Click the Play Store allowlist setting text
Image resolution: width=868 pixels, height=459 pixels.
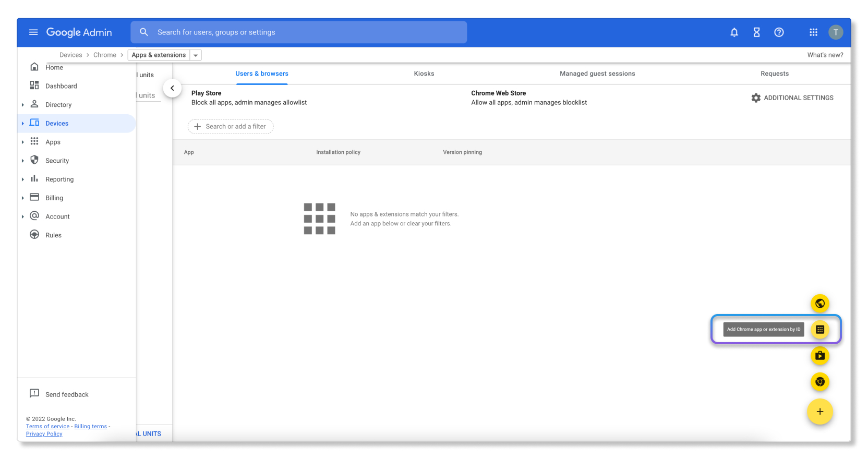tap(249, 103)
